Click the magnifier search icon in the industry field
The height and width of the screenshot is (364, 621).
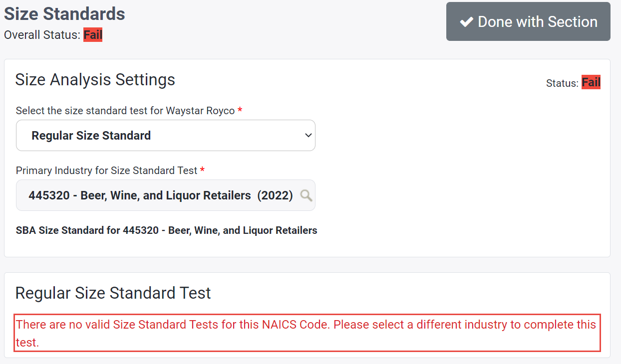(307, 195)
